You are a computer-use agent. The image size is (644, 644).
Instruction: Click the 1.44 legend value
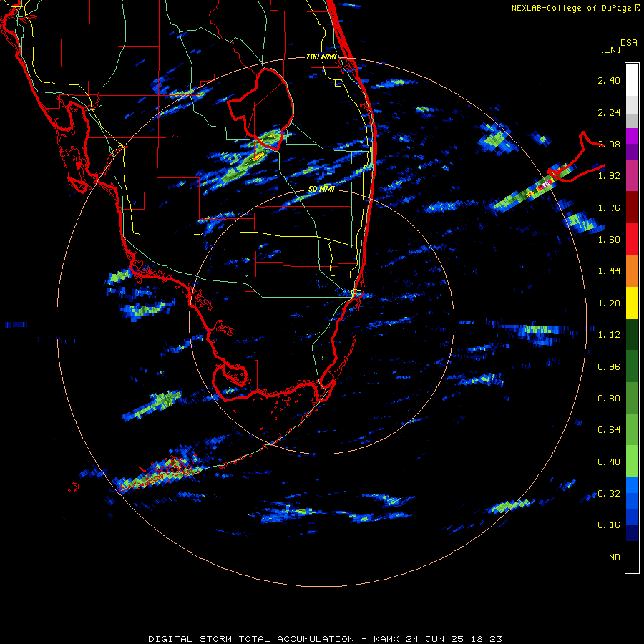pyautogui.click(x=609, y=271)
